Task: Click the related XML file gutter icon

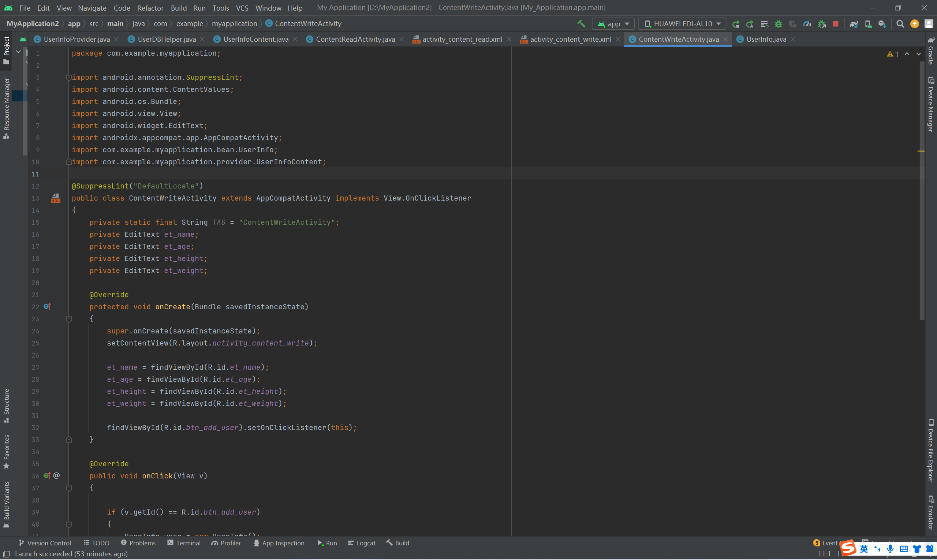Action: pos(56,198)
